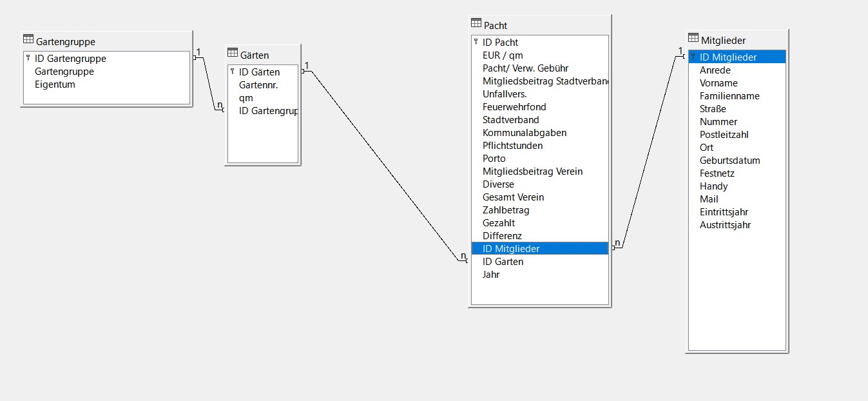Click the table icon on the Mitglieder header
Screen dimensions: 868x401
click(x=693, y=39)
